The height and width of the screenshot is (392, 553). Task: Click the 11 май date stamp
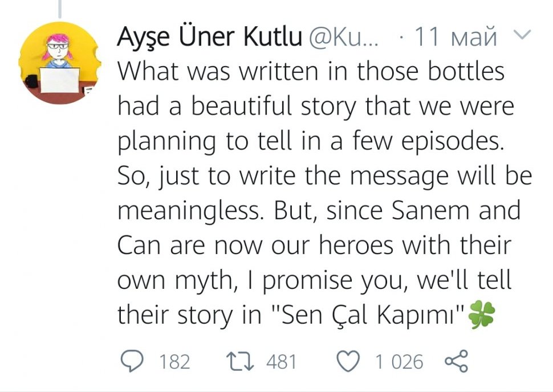456,38
